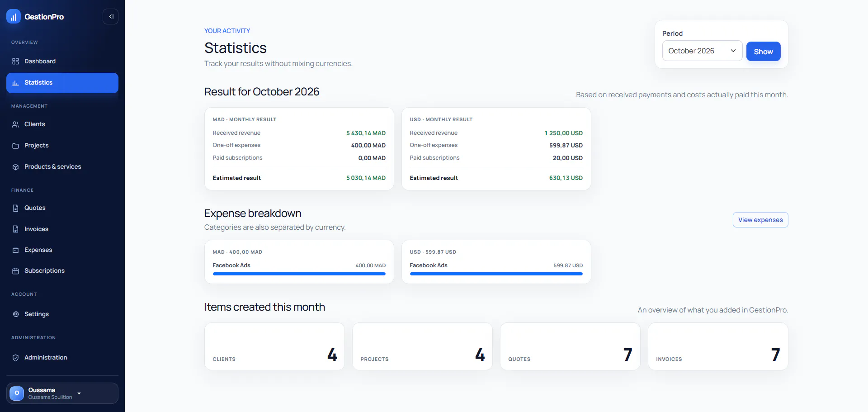Go to Dashboard in the sidebar
The height and width of the screenshot is (412, 868).
coord(62,61)
